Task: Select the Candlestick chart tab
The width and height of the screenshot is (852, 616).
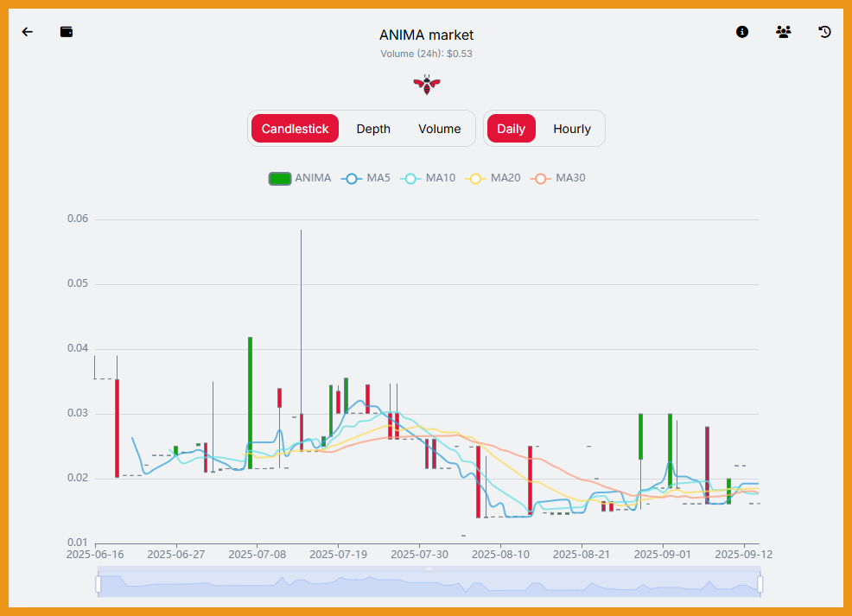Action: (295, 129)
